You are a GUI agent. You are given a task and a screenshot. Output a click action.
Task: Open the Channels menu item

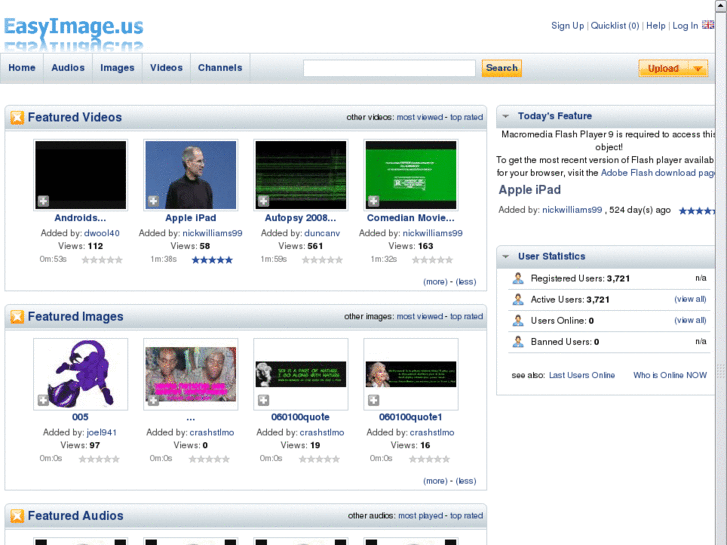click(220, 68)
